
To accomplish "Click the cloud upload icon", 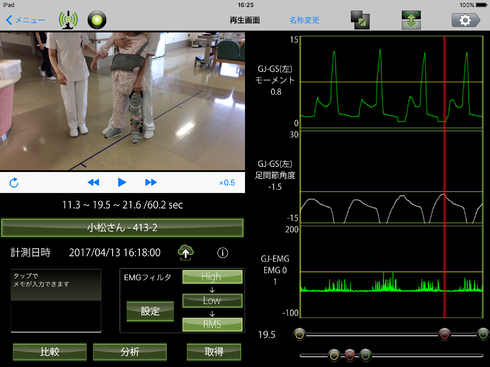I will click(x=186, y=253).
